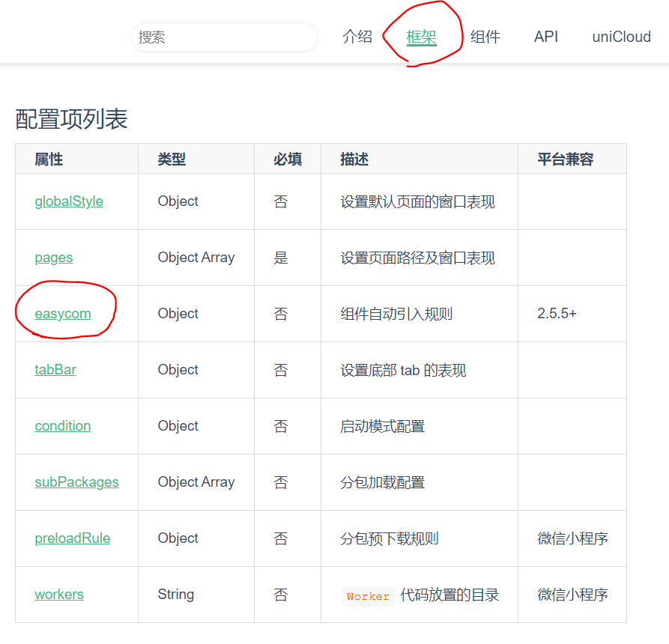Select the 类型 column header
Viewport: 669px width, 644px height.
click(173, 159)
